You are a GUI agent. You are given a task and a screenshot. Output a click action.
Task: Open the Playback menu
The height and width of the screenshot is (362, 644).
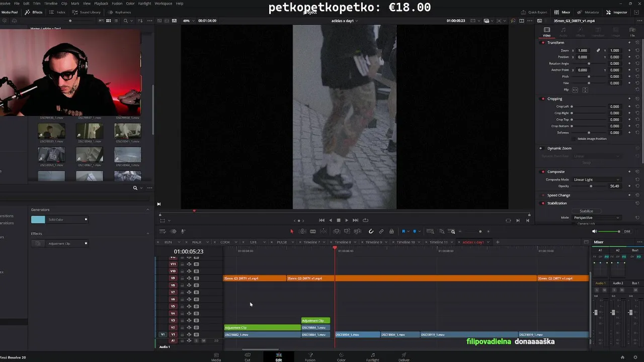tap(101, 4)
